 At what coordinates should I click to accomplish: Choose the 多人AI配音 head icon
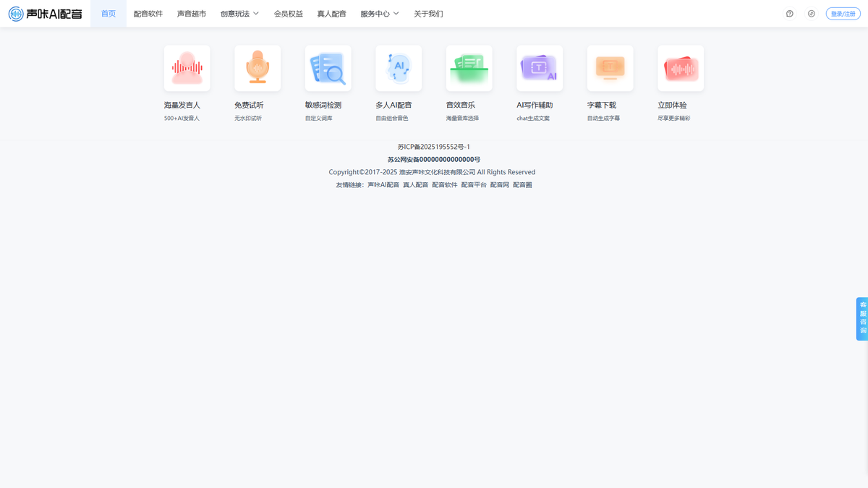click(399, 69)
